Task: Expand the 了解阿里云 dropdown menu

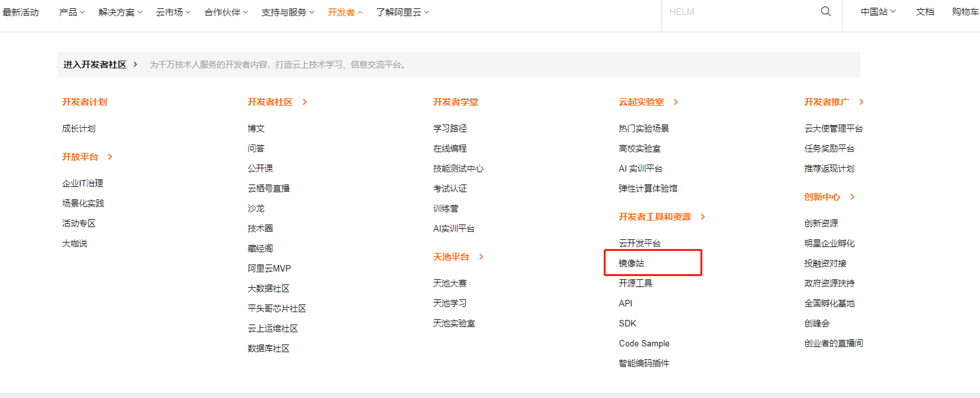Action: tap(403, 12)
